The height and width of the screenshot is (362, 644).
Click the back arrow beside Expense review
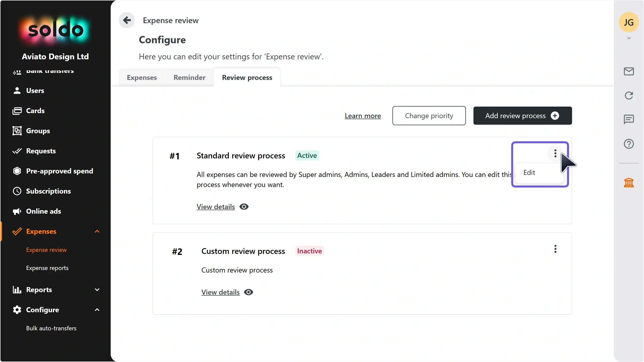[x=127, y=20]
